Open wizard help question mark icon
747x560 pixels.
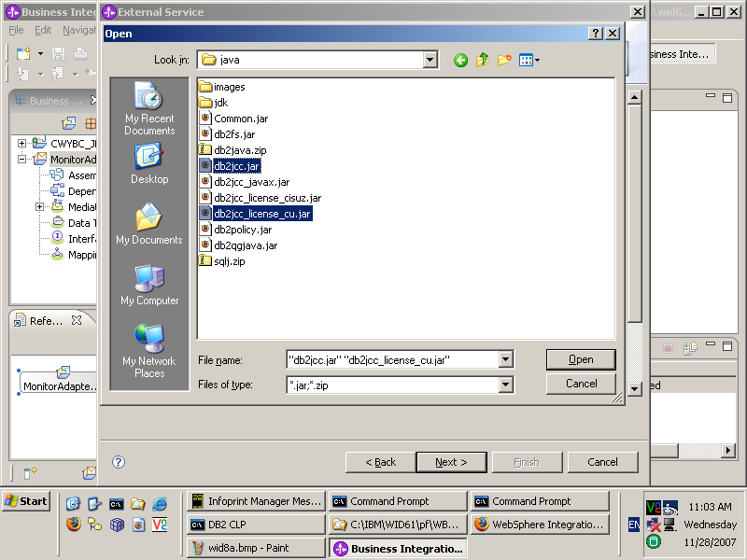[x=119, y=462]
